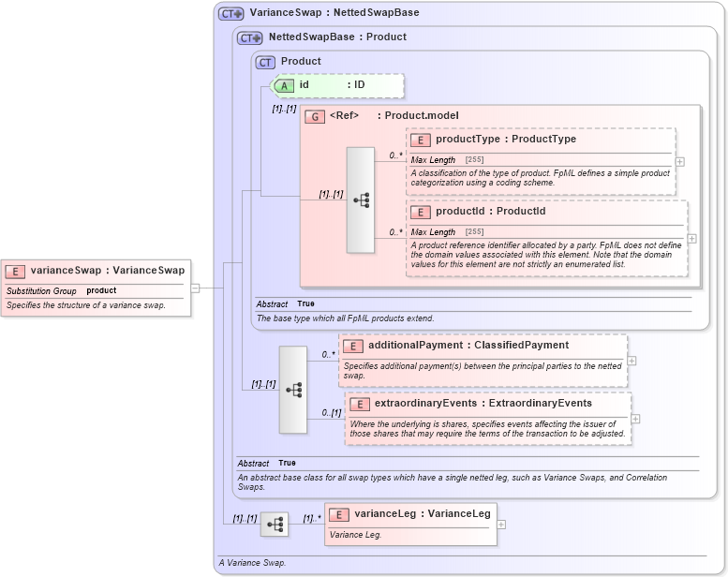This screenshot has width=728, height=577.
Task: Select the varianceSwap : VarianceSwap label
Action: click(x=108, y=270)
